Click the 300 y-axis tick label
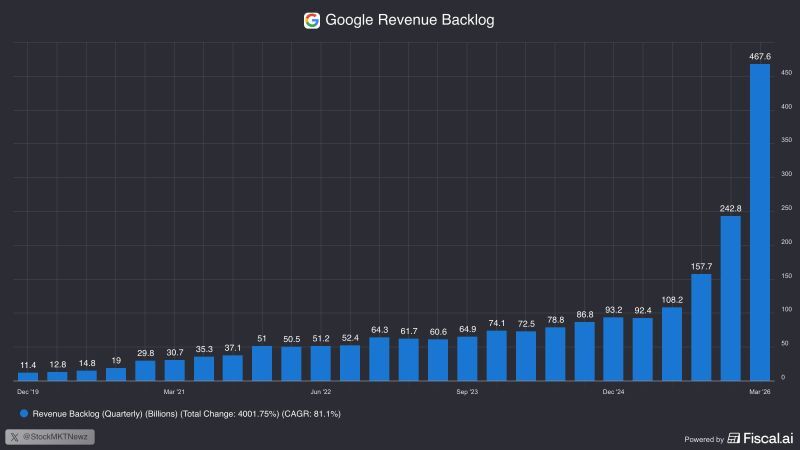The height and width of the screenshot is (450, 800). tap(786, 174)
